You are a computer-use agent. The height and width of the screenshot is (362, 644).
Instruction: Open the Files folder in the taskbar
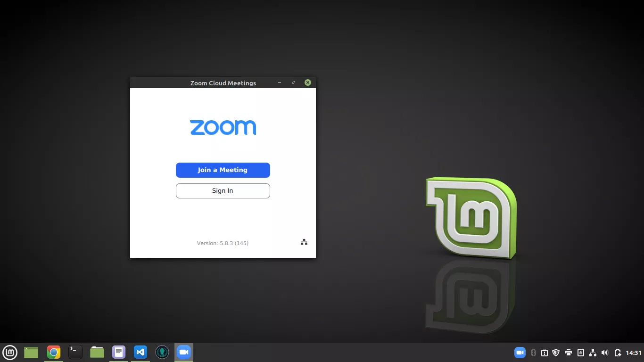coord(97,352)
